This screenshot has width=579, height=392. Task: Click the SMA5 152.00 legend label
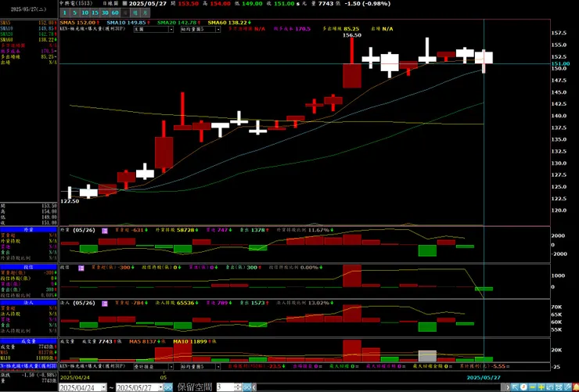coord(79,23)
